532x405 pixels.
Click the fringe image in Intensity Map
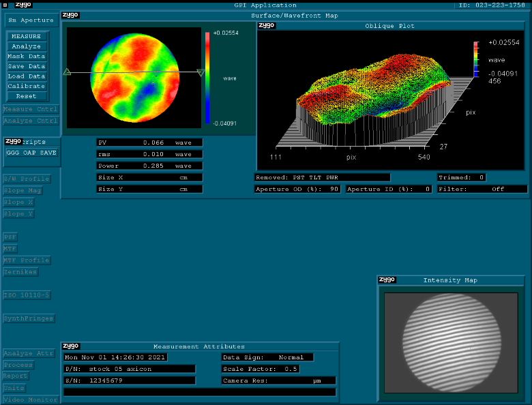[x=452, y=342]
